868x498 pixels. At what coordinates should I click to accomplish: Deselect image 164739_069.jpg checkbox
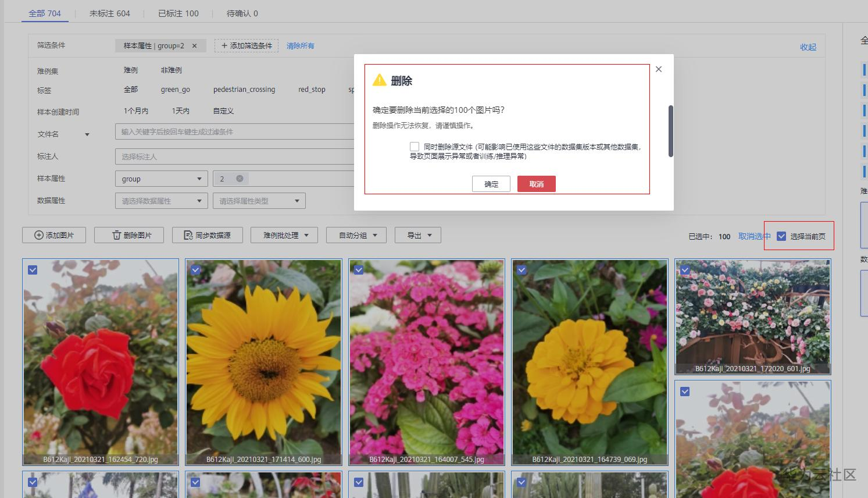[521, 270]
